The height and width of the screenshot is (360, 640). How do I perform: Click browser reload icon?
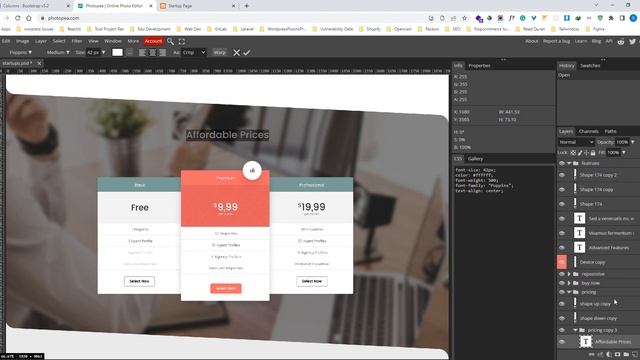pos(18,18)
